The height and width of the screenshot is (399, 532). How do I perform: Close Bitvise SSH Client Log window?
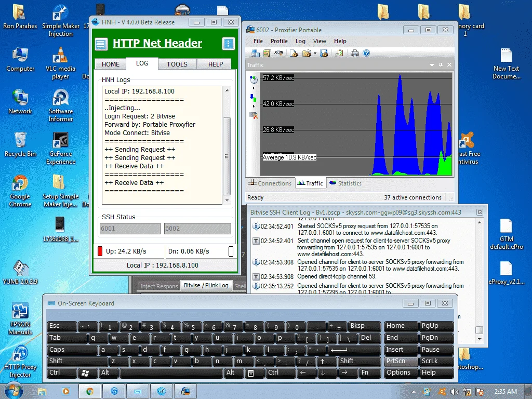click(480, 212)
